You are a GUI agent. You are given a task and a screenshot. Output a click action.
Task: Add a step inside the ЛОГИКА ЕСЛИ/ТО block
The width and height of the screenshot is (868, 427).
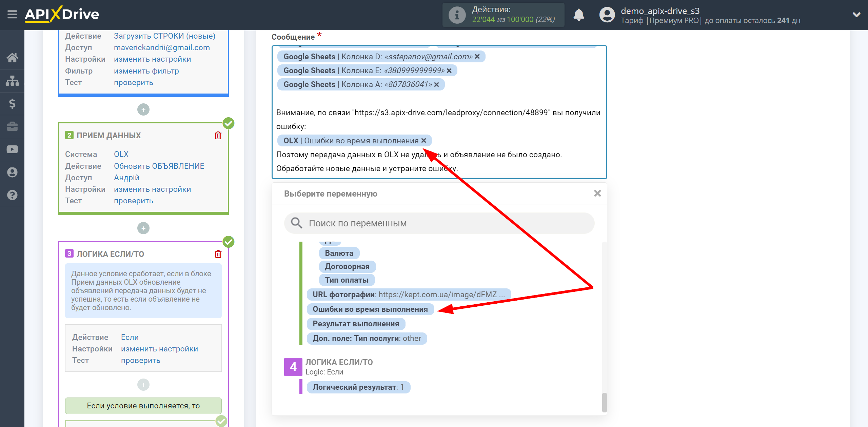coord(143,385)
